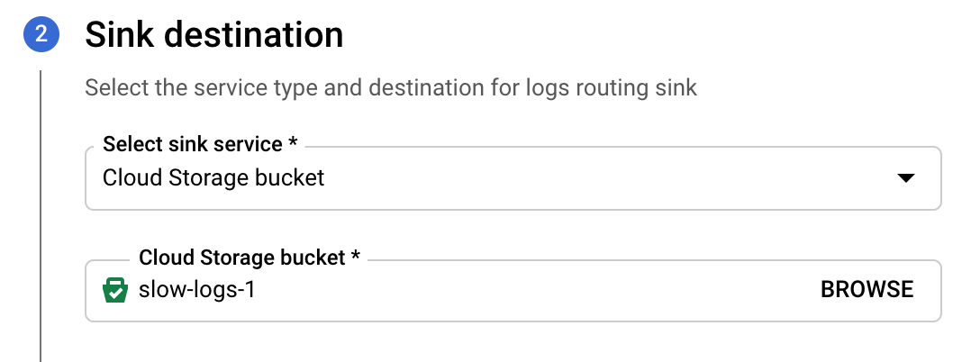Click the numeral 2 inside the step circle
This screenshot has height=362, width=980.
click(x=41, y=34)
